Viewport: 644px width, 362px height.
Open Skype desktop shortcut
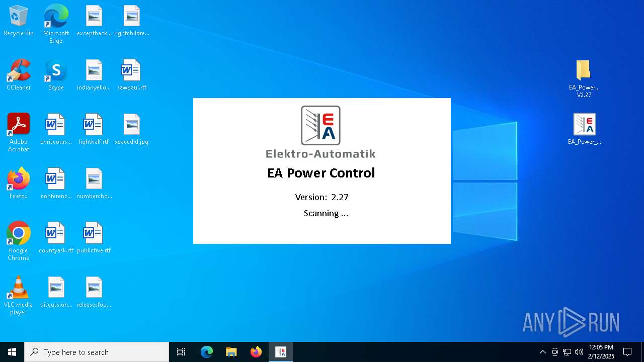pos(56,75)
